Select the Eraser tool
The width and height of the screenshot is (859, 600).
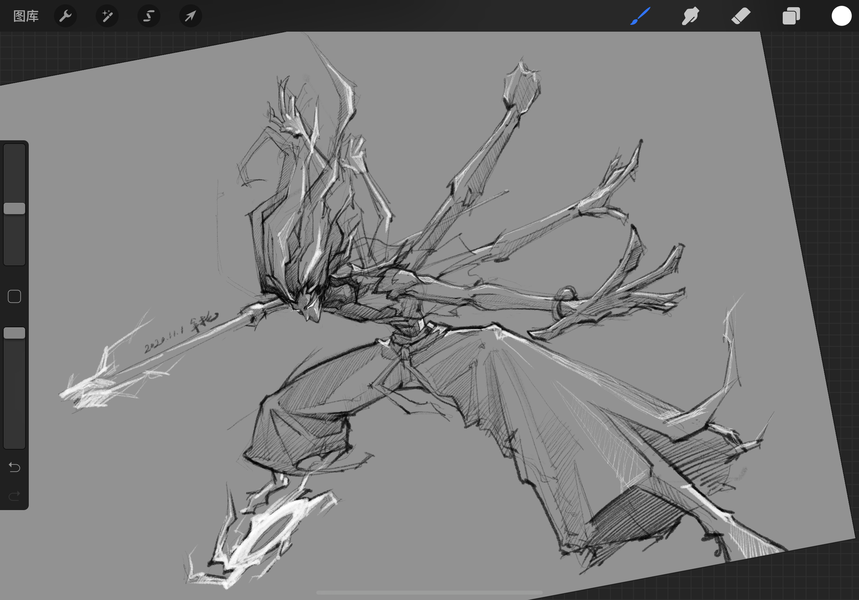coord(741,16)
